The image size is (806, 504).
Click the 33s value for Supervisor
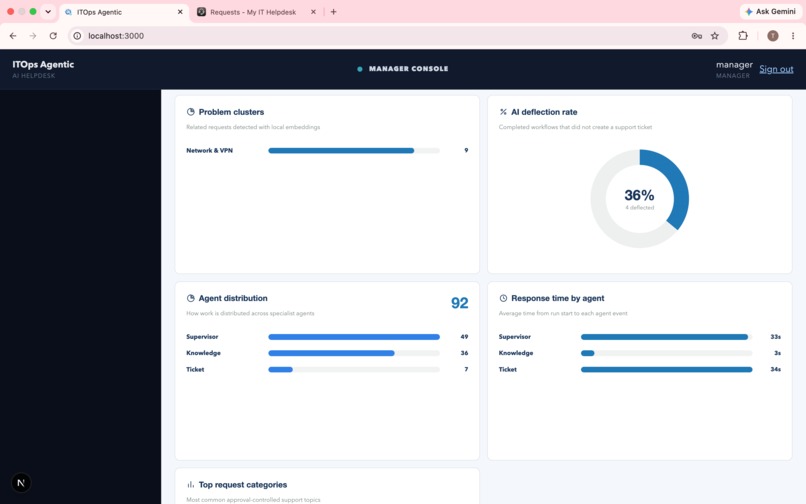776,337
